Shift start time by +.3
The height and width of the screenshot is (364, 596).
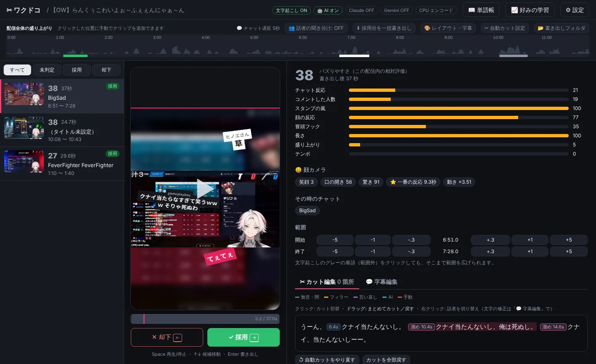coord(490,240)
